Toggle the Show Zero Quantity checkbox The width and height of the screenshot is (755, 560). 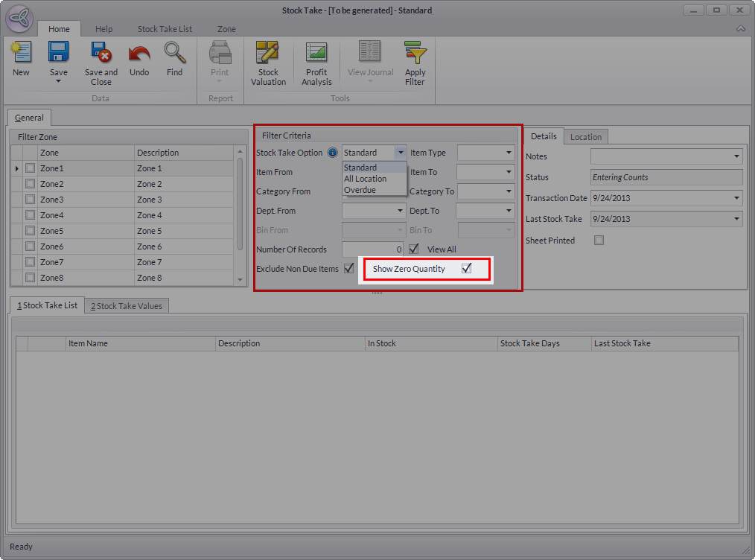point(466,269)
